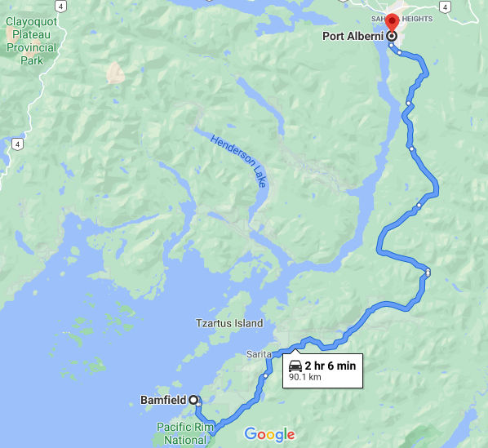
Task: Click the Clayoquot Plateau Provincial Park label
Action: pos(32,41)
